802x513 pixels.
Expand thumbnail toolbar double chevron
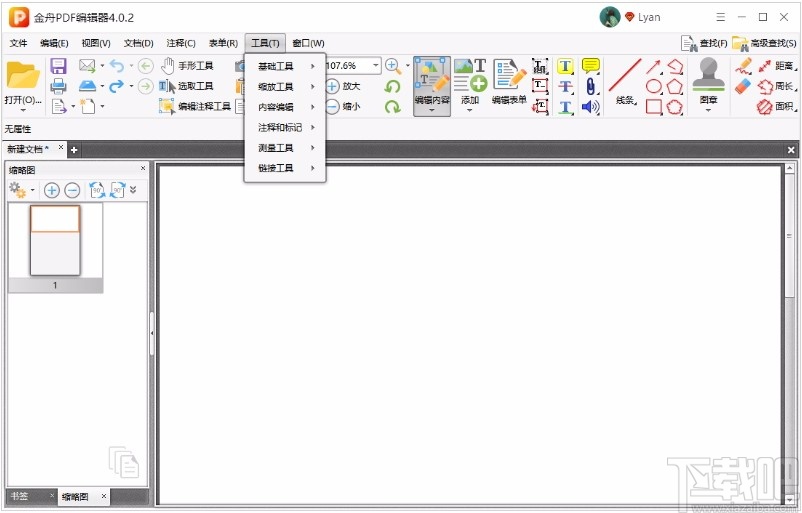[x=133, y=190]
